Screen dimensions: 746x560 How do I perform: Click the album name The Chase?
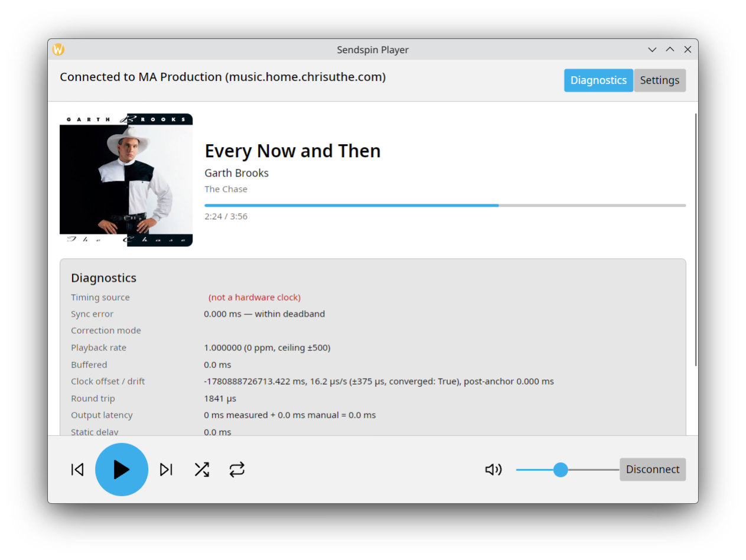pos(226,189)
